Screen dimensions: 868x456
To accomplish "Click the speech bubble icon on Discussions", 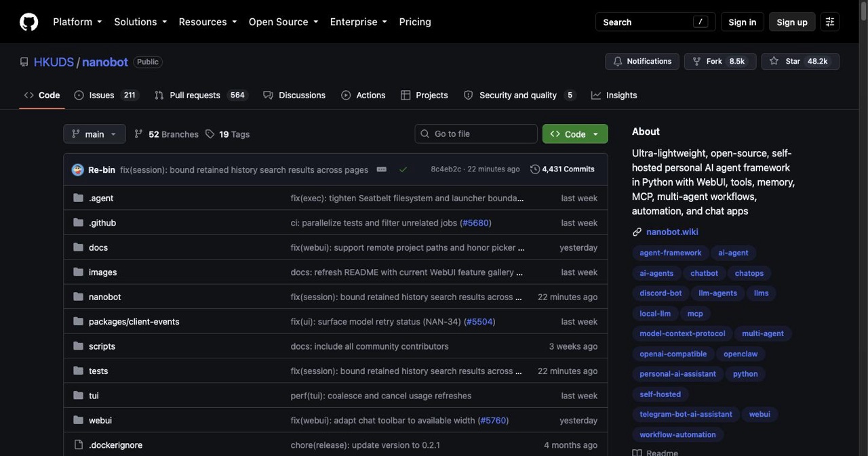I will pyautogui.click(x=269, y=96).
